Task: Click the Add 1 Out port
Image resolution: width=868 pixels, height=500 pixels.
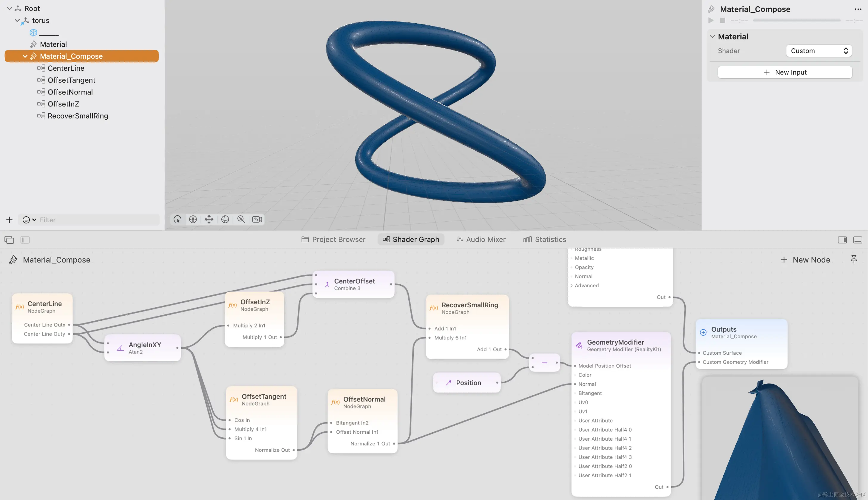Action: 505,349
